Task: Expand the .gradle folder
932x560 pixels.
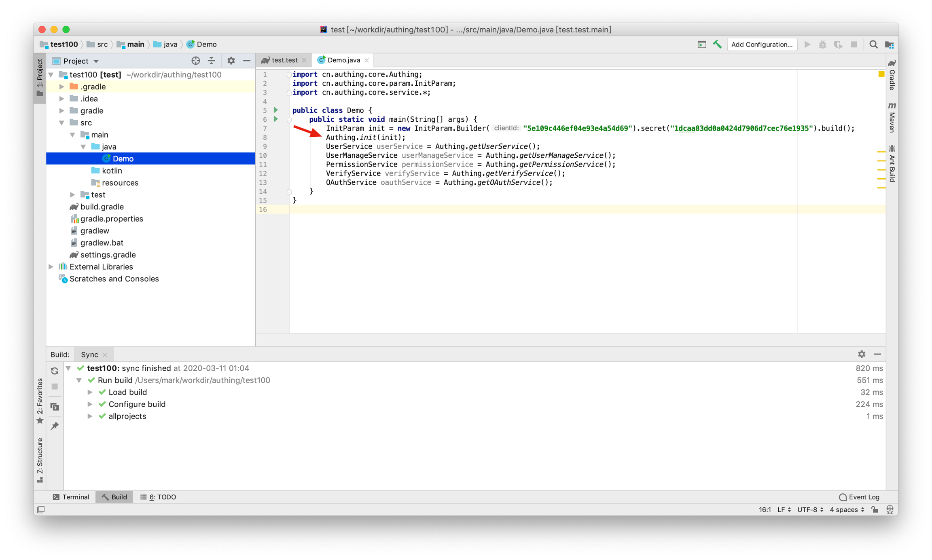Action: 62,87
